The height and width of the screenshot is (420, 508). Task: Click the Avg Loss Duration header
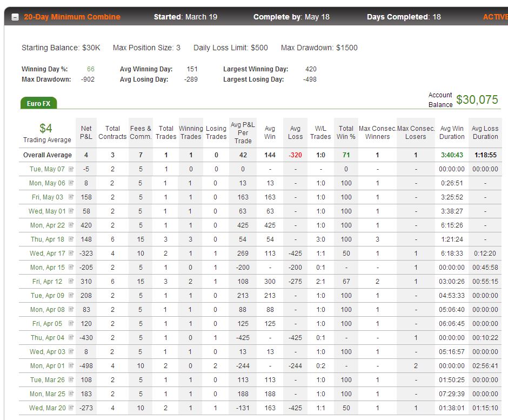point(485,132)
